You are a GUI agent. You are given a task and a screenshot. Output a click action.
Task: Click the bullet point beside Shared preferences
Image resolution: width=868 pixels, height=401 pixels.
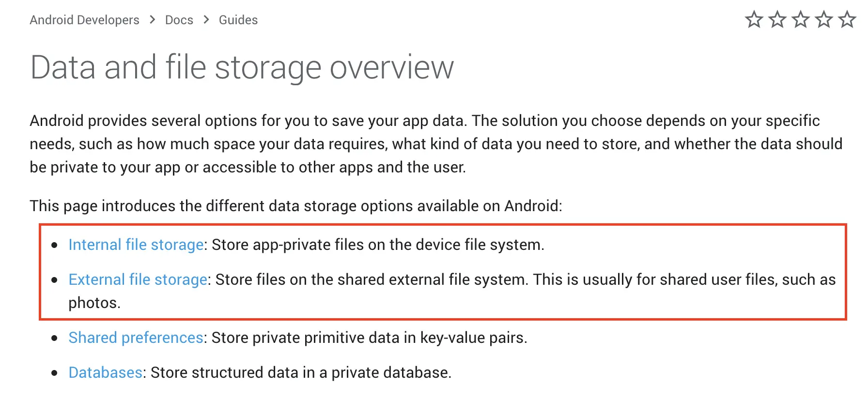point(55,338)
